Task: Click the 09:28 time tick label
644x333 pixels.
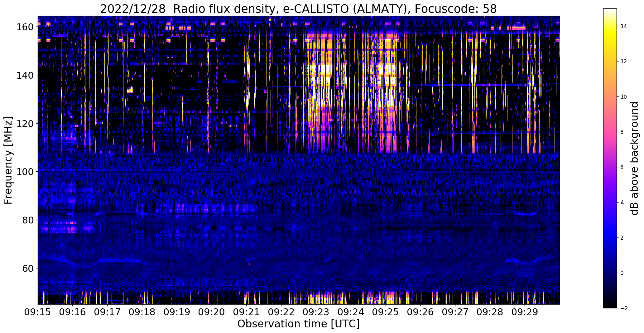Action: click(490, 312)
